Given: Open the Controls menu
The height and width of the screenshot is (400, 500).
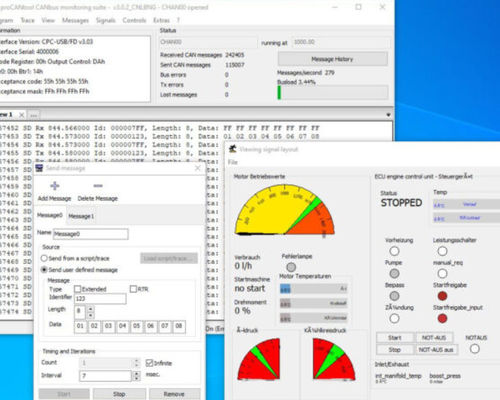Looking at the screenshot, I should (134, 20).
